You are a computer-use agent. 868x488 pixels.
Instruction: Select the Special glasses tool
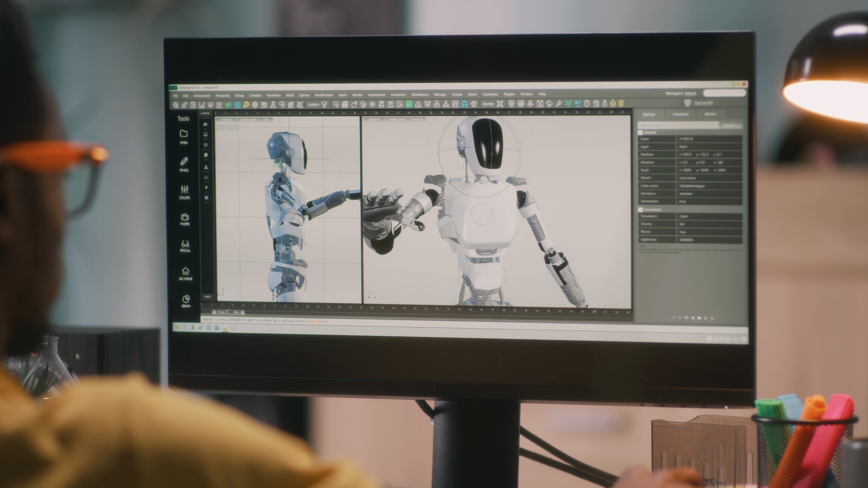185,246
